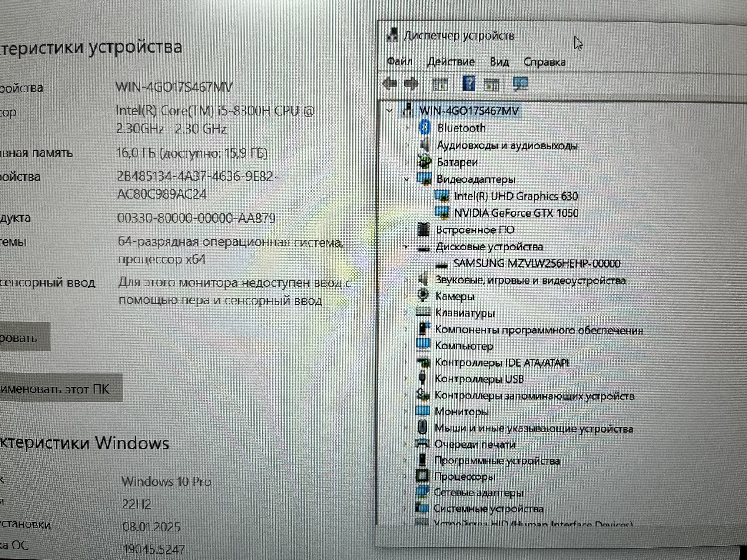Viewport: 747px width, 560px height.
Task: Open the Справка menu
Action: point(544,62)
